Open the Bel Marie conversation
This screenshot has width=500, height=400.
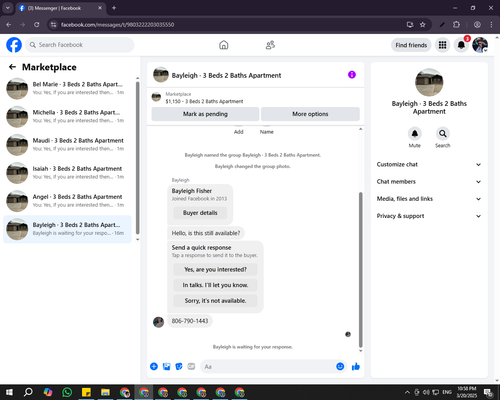click(67, 88)
